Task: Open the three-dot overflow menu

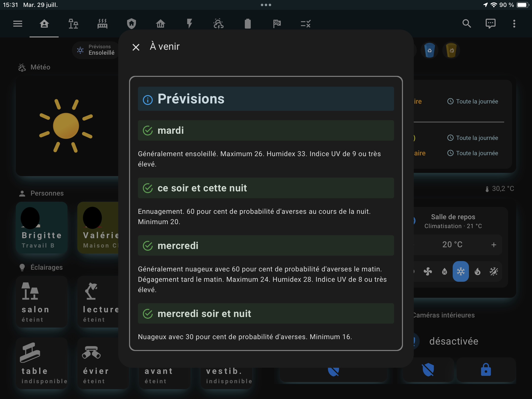Action: pyautogui.click(x=514, y=24)
